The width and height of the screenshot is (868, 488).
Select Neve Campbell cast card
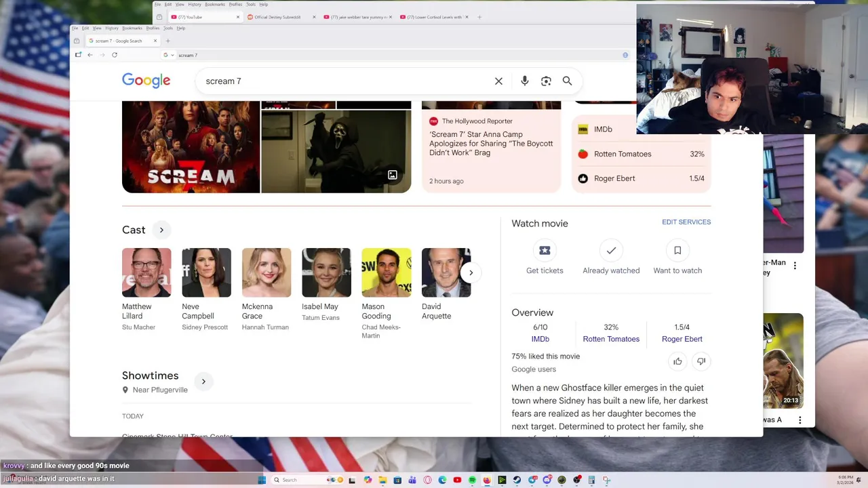(206, 289)
